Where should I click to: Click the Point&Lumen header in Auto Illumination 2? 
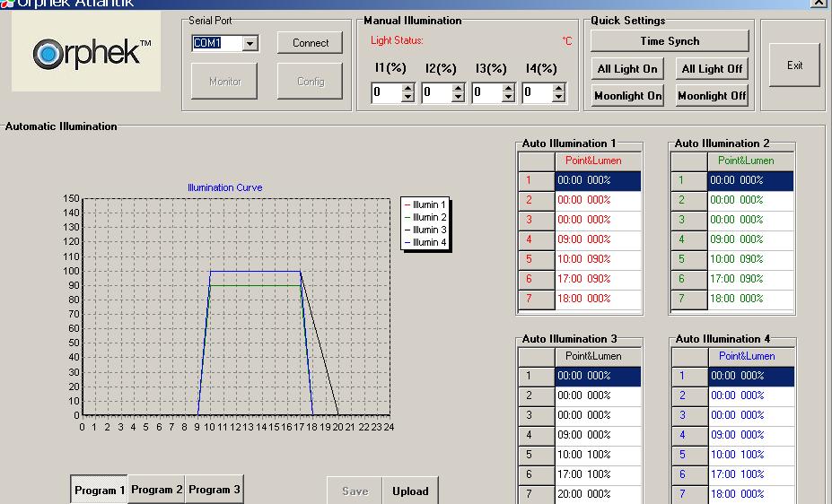point(751,161)
